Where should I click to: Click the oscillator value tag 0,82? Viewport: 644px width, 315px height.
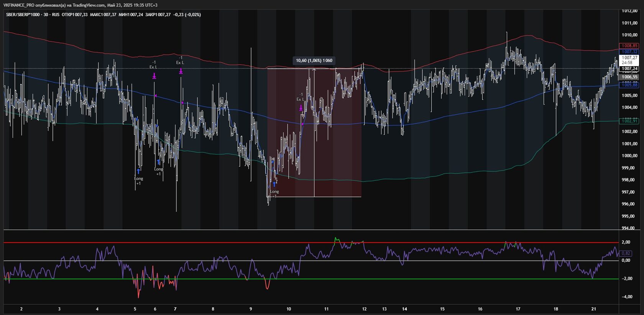click(x=626, y=253)
